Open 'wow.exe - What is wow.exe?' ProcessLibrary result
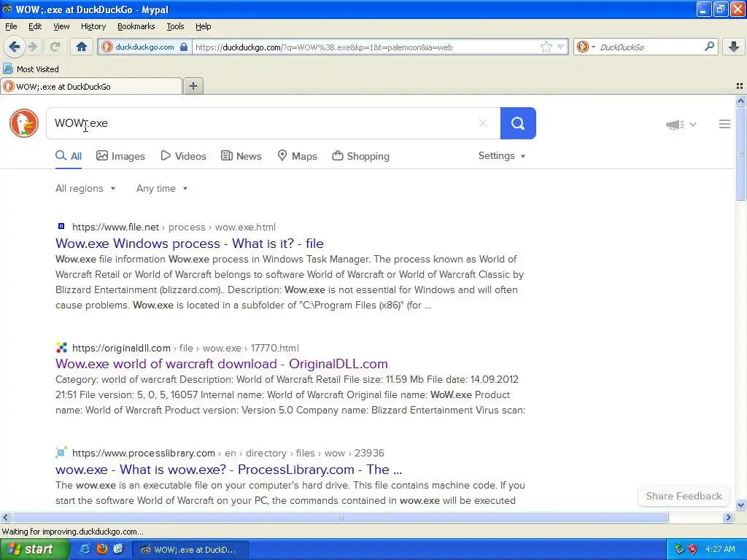This screenshot has width=747, height=560. click(x=228, y=470)
